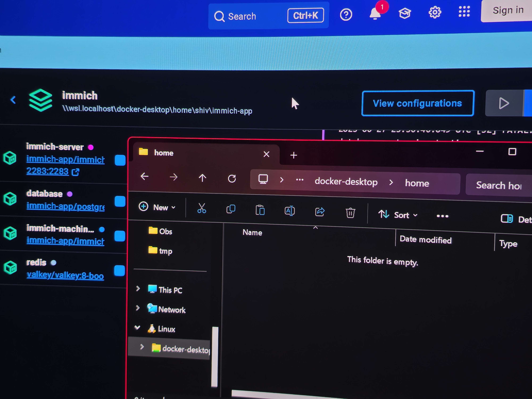Open a new Explorer tab with plus
532x399 pixels.
[293, 155]
